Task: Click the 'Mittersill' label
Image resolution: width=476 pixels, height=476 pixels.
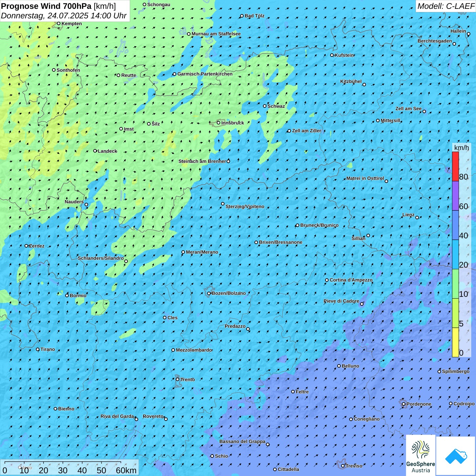Action: coord(391,120)
